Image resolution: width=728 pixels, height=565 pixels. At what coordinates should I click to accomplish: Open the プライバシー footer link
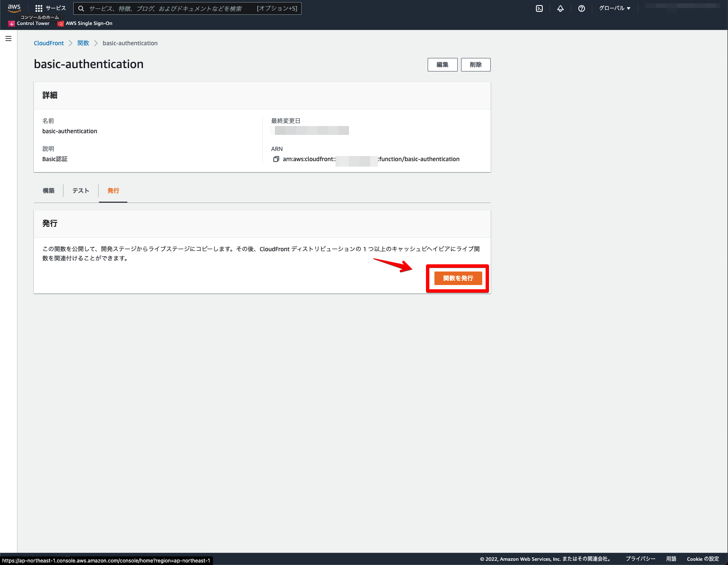(x=640, y=559)
